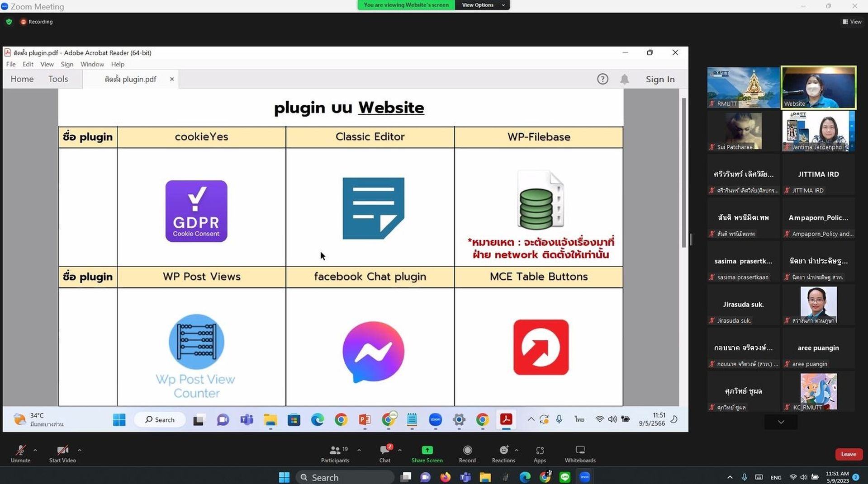Screen dimensions: 868x484
Task: Click shared screen taskbar Search box
Action: (x=160, y=420)
